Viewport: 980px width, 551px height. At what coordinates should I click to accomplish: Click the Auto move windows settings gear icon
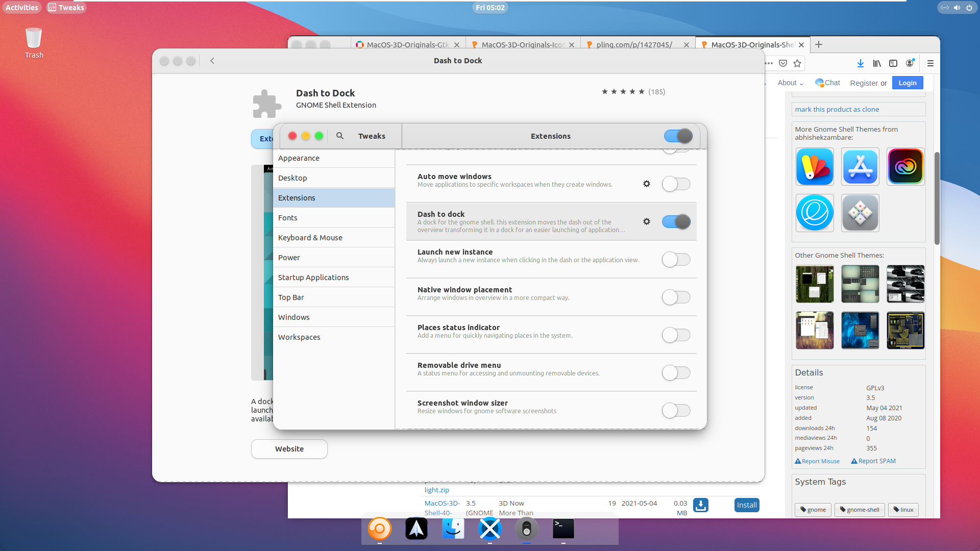tap(646, 183)
